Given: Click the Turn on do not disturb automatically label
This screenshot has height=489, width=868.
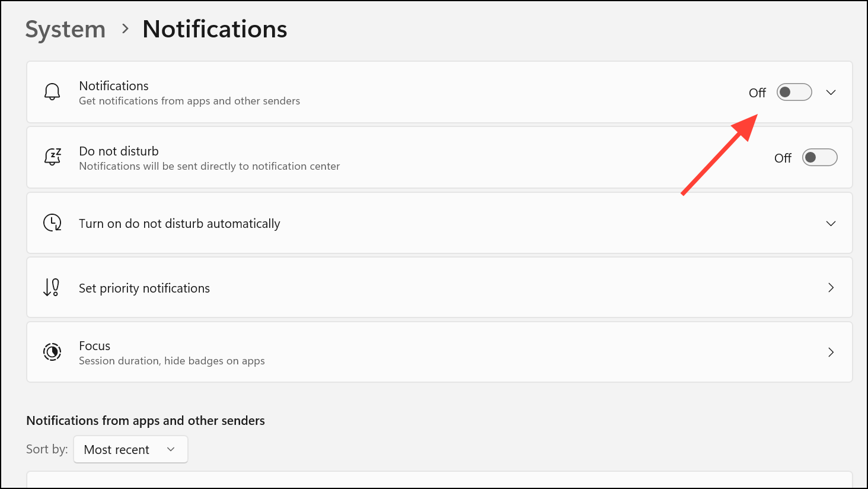Looking at the screenshot, I should 179,224.
